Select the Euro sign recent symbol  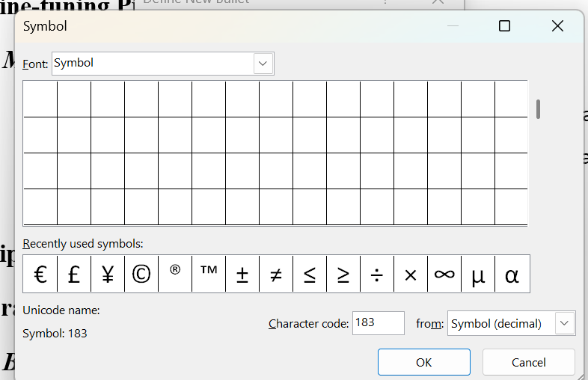[40, 274]
